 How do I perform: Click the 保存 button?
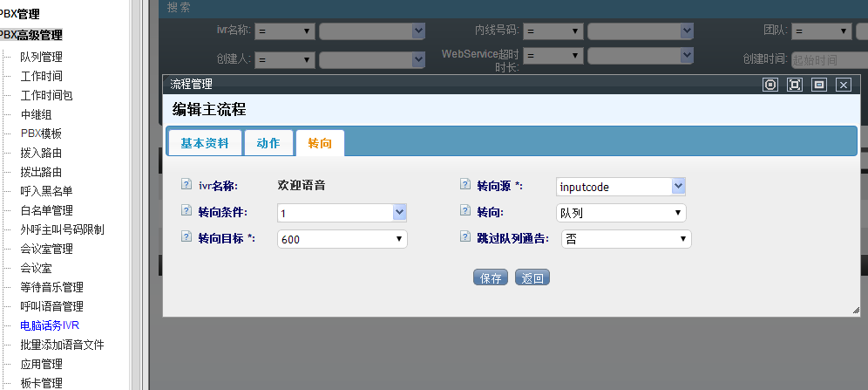pos(491,278)
